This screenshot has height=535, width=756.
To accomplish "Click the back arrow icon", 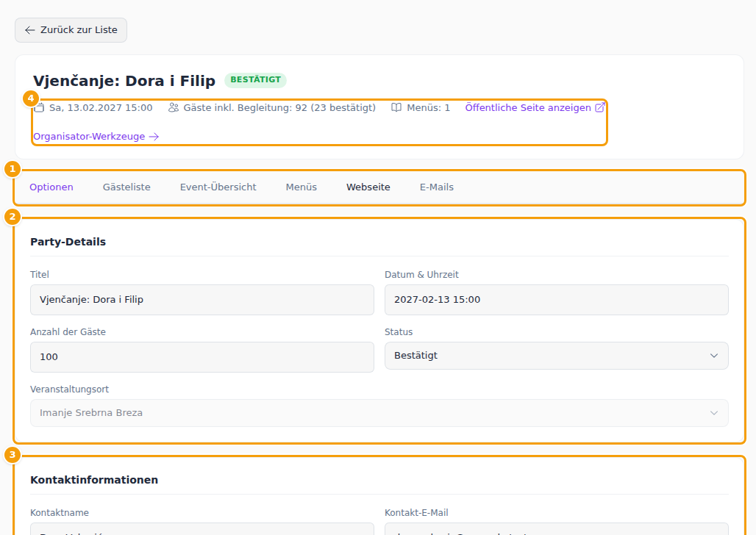I will [30, 30].
